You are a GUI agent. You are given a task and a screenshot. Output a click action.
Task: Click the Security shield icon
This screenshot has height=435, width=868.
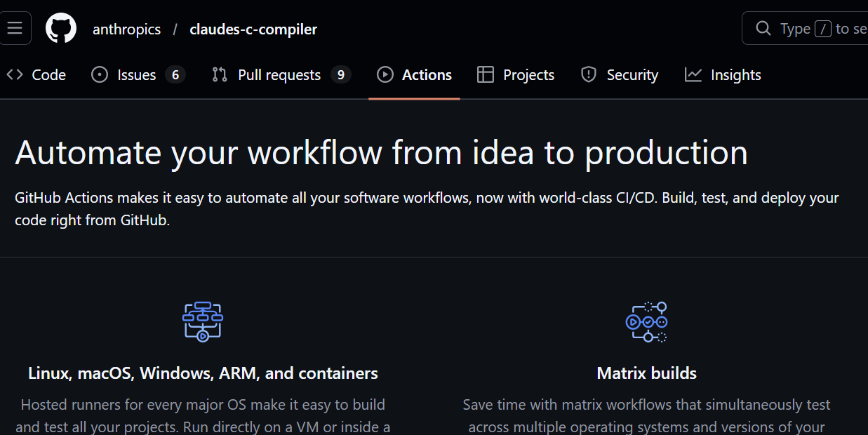589,75
